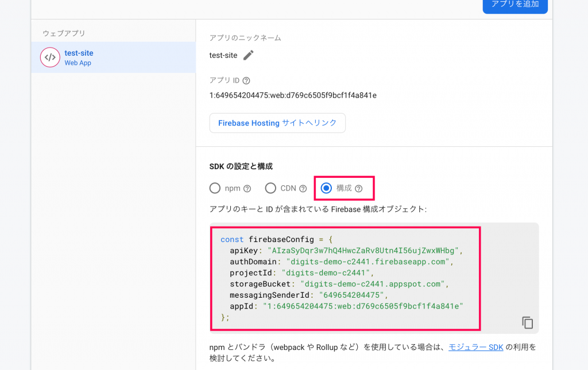Image resolution: width=588 pixels, height=370 pixels.
Task: Open the モジュラー SDK link
Action: click(475, 347)
